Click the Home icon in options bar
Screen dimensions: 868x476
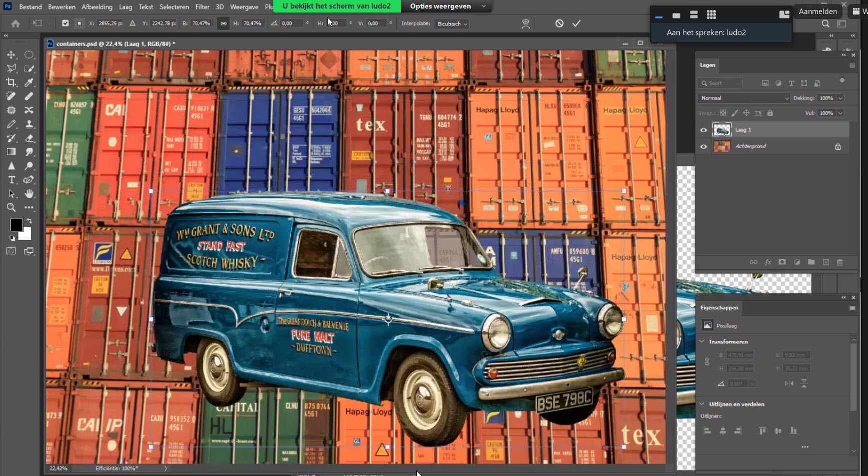click(16, 24)
